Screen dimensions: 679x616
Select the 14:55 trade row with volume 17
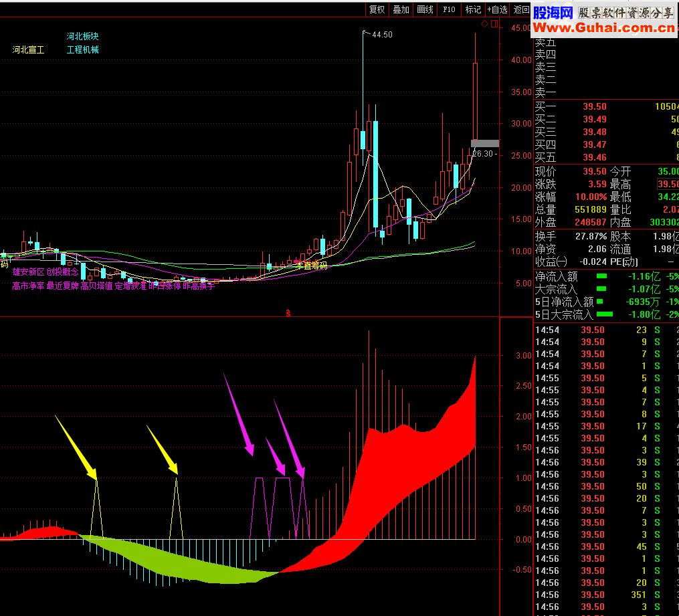tap(606, 427)
